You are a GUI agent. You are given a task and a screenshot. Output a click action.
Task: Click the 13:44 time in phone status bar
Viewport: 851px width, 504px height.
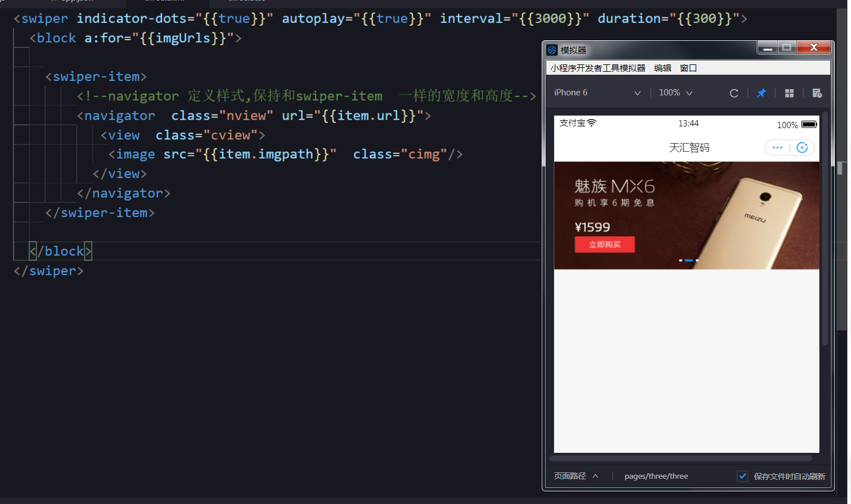click(688, 124)
